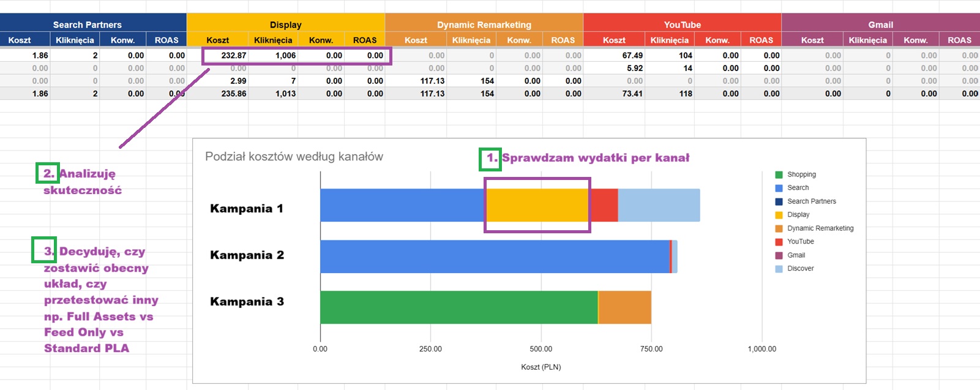Click the Discover light-blue legend swatch

point(779,269)
